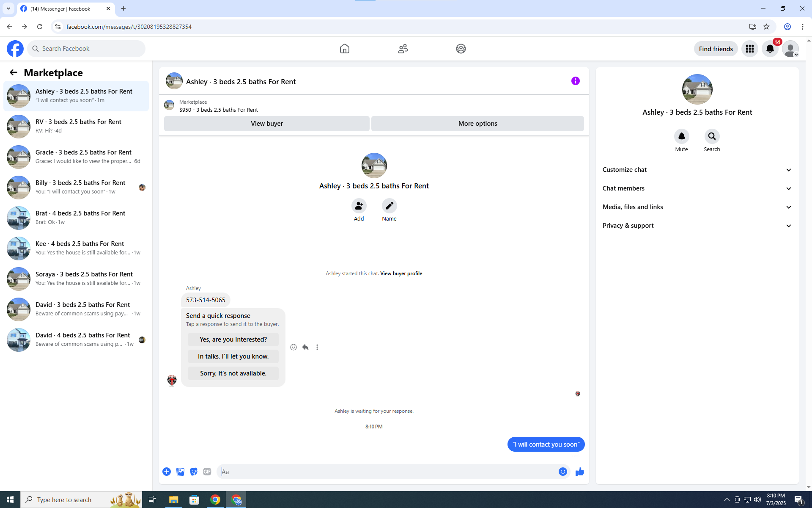
Task: Open Facebook notifications bell
Action: coord(770,49)
